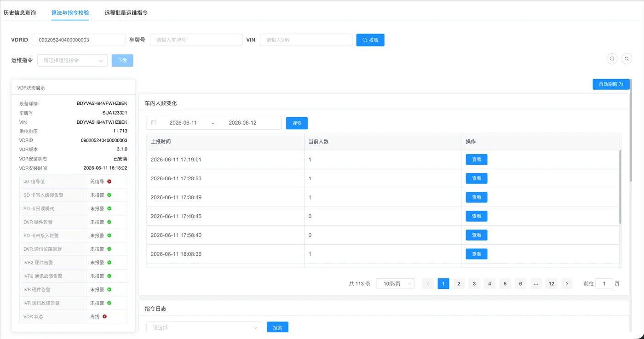Click green check icon for IVR 通讯故障告警
The image size is (644, 339).
coord(109,303)
